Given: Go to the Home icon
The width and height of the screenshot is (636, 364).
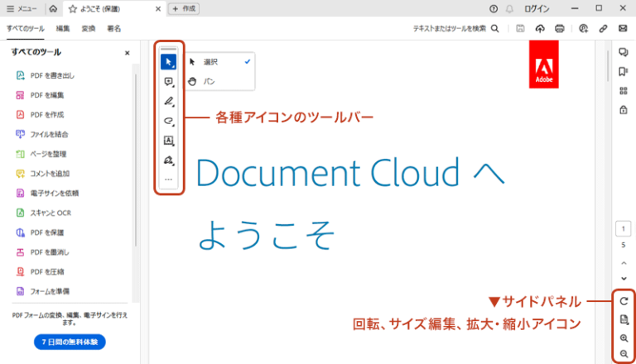Looking at the screenshot, I should pyautogui.click(x=53, y=8).
